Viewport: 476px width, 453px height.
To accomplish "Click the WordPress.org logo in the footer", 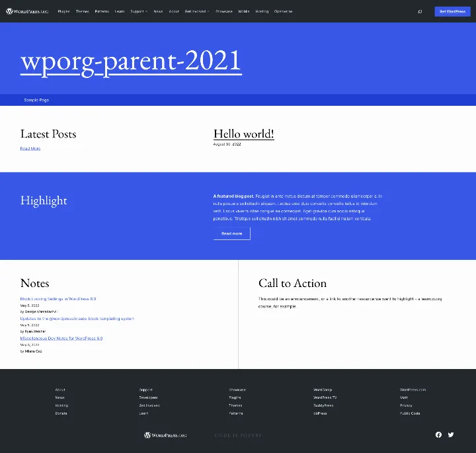I will point(165,435).
